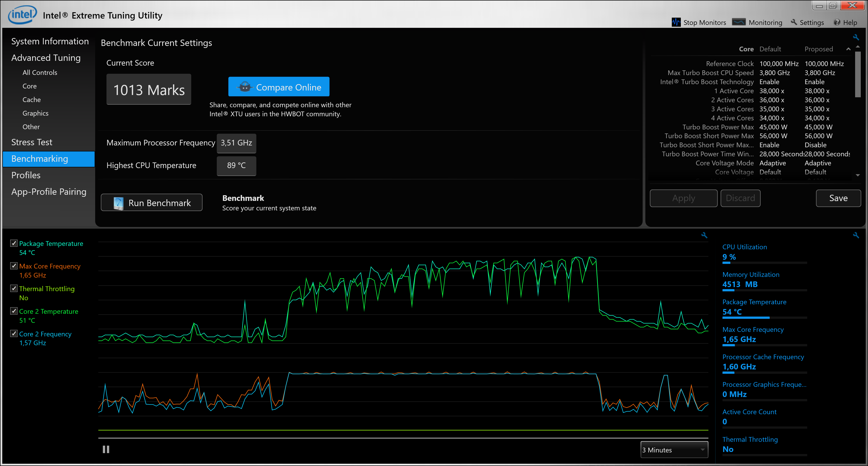This screenshot has height=466, width=868.
Task: Select Graphics under Advanced Tuning
Action: 35,113
